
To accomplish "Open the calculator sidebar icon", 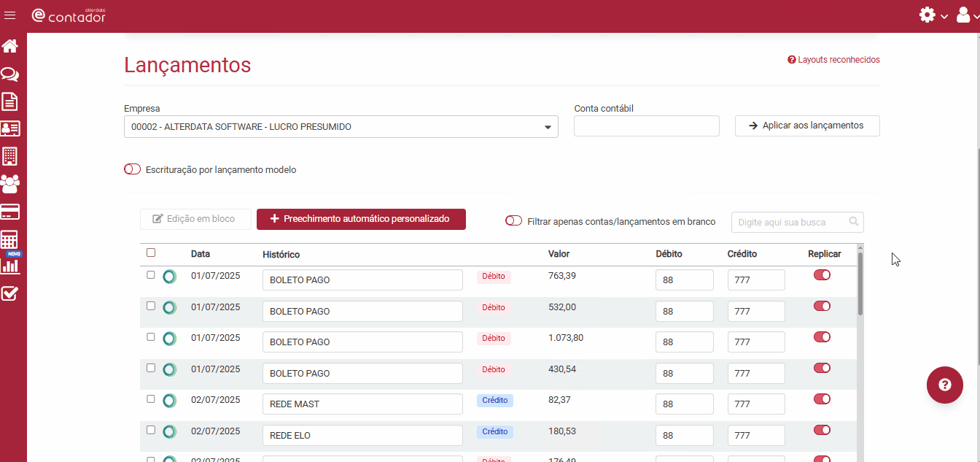I will pos(9,239).
